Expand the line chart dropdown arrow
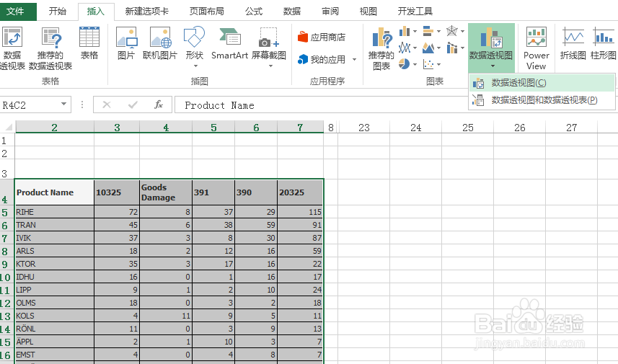Screen dimensions: 618x364 [415, 48]
